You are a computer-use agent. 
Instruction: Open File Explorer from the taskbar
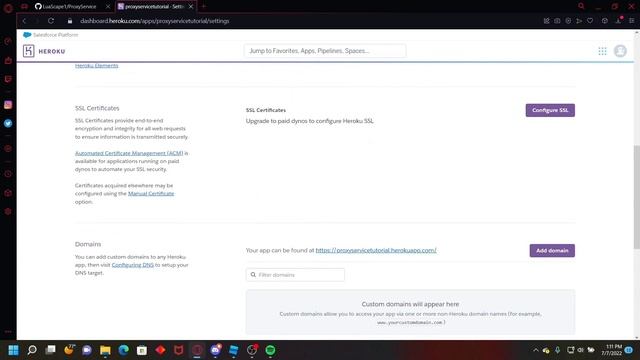click(105, 350)
